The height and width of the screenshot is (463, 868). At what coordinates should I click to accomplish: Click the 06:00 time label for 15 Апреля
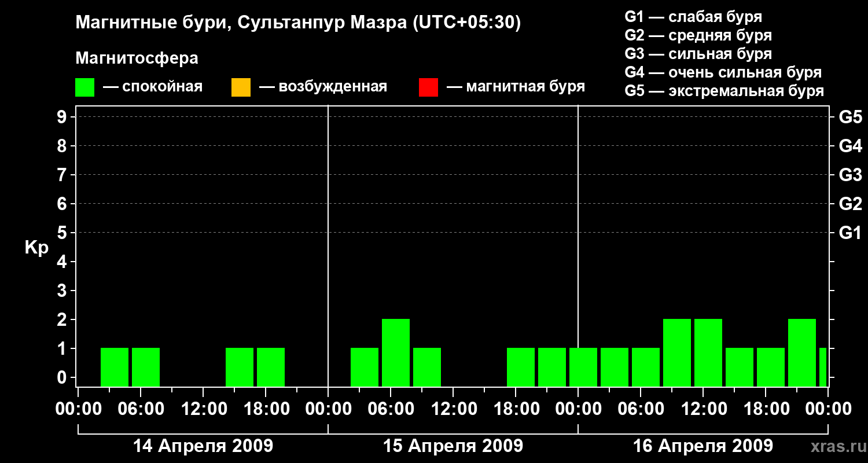pyautogui.click(x=391, y=409)
